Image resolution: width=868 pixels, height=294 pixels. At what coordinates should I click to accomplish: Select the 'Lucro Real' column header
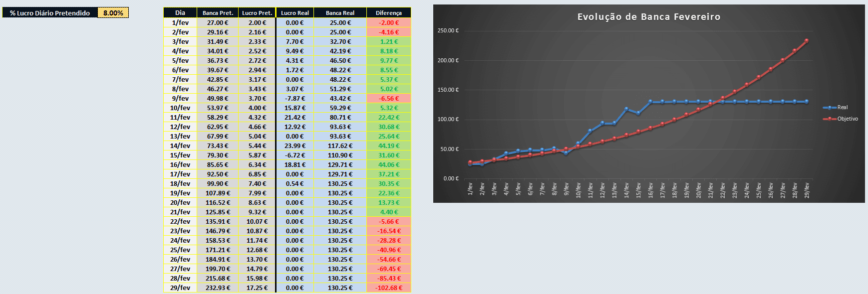(x=295, y=12)
